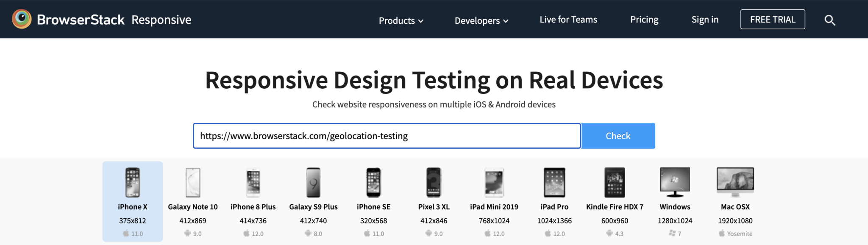
Task: Open Live for Teams page
Action: 568,20
